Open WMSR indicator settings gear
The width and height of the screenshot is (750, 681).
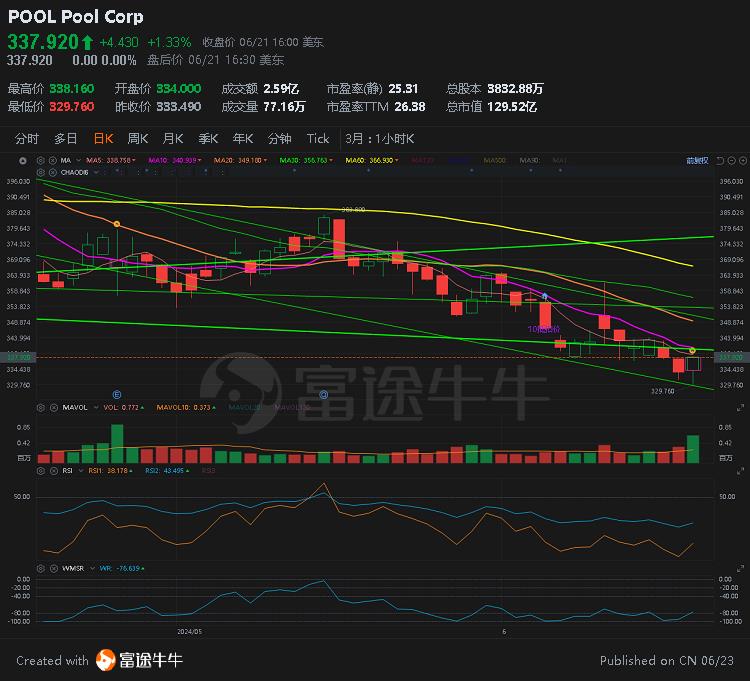coord(41,568)
